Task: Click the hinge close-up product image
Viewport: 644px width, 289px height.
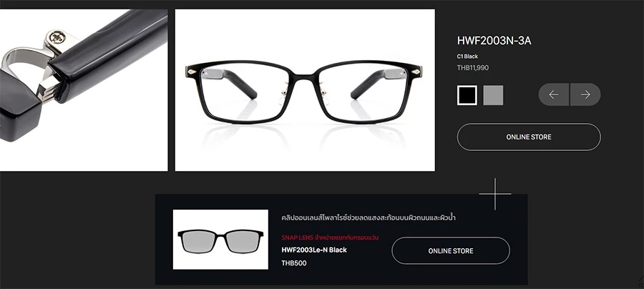Action: click(x=84, y=90)
